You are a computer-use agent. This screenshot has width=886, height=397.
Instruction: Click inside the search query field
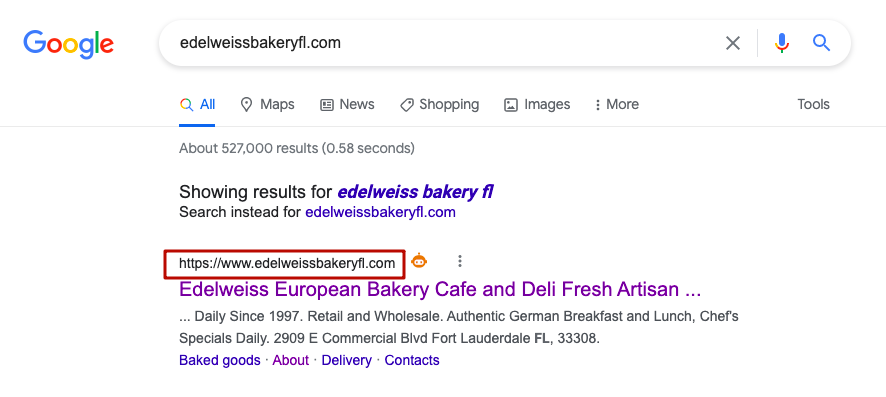pos(441,43)
